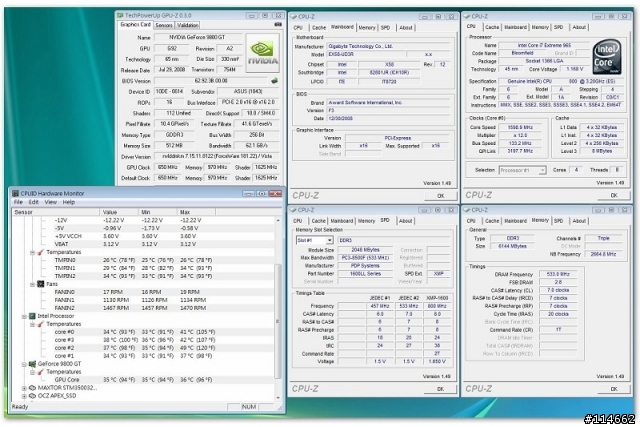Select the VBAT voltage row
The image size is (640, 427).
[144, 244]
